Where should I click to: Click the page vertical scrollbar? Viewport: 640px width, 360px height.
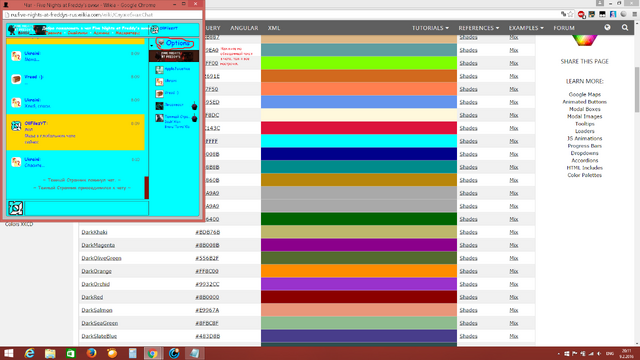[x=637, y=184]
